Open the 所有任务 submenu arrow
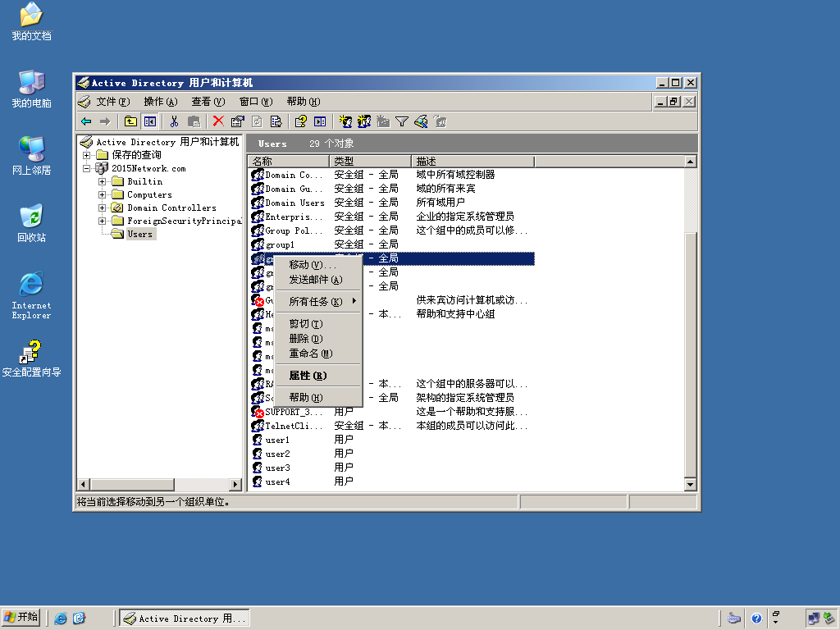 [354, 301]
